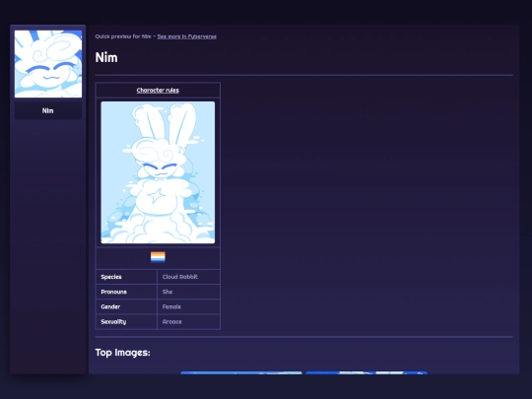Click the Cloud Rabbit species value
The image size is (532, 399).
(180, 277)
